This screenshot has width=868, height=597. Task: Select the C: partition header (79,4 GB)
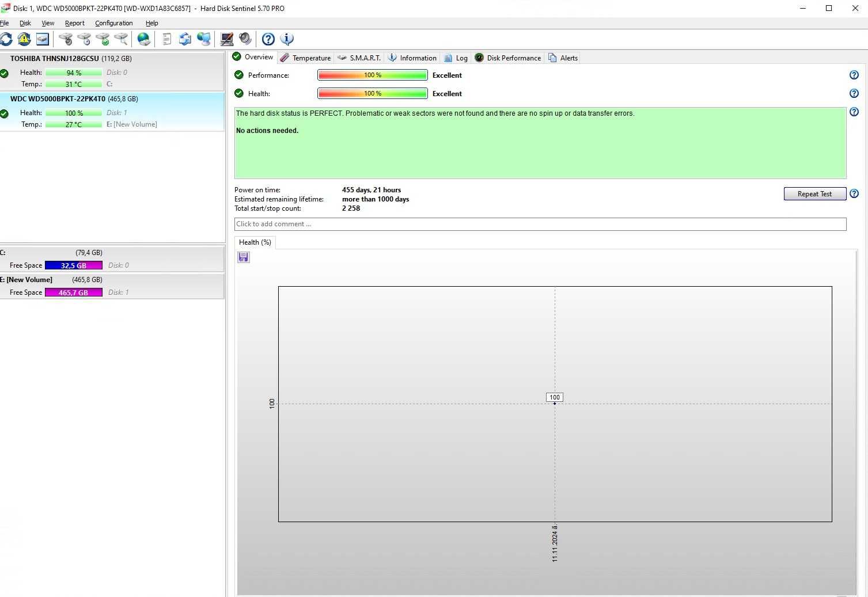point(112,253)
